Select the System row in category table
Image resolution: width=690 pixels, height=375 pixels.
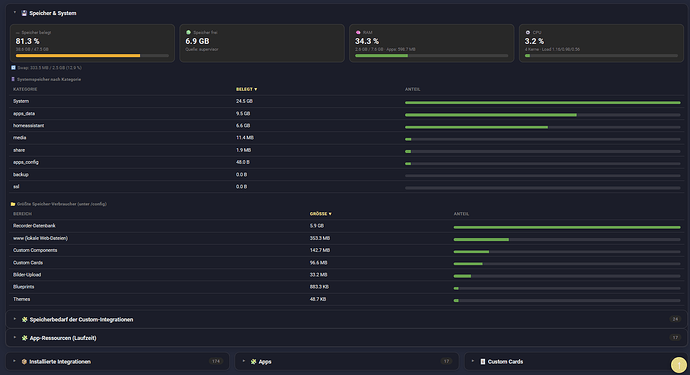tap(347, 101)
